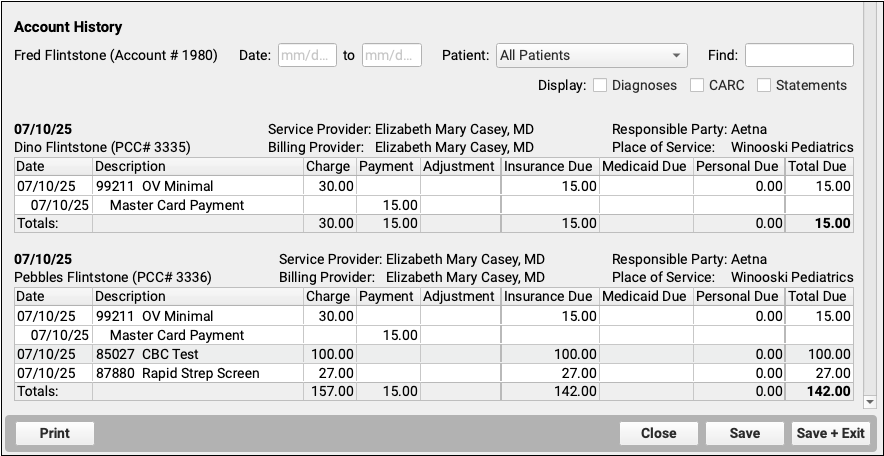Click the Print button

[x=55, y=433]
